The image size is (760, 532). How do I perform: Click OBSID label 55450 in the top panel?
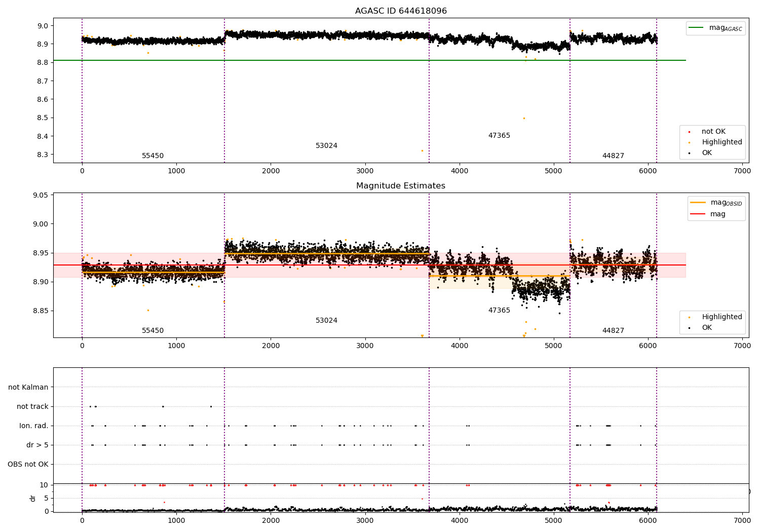pos(153,156)
